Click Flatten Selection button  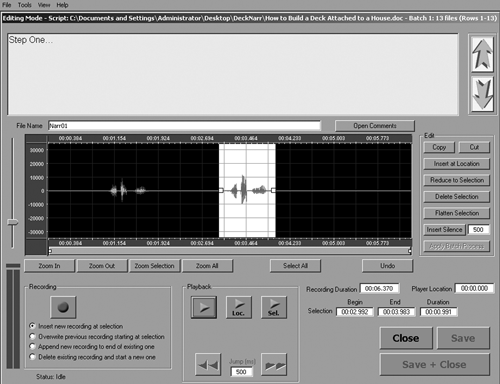tap(456, 213)
